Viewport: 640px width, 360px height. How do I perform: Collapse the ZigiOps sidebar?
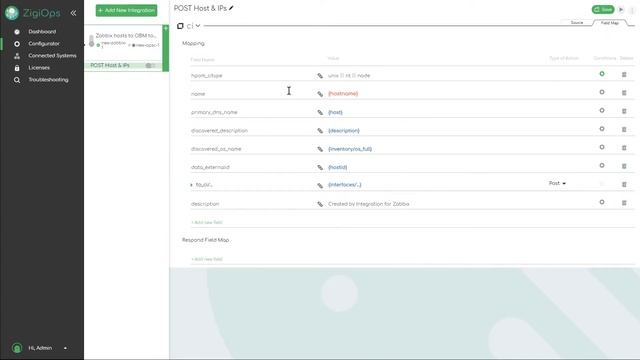click(73, 13)
